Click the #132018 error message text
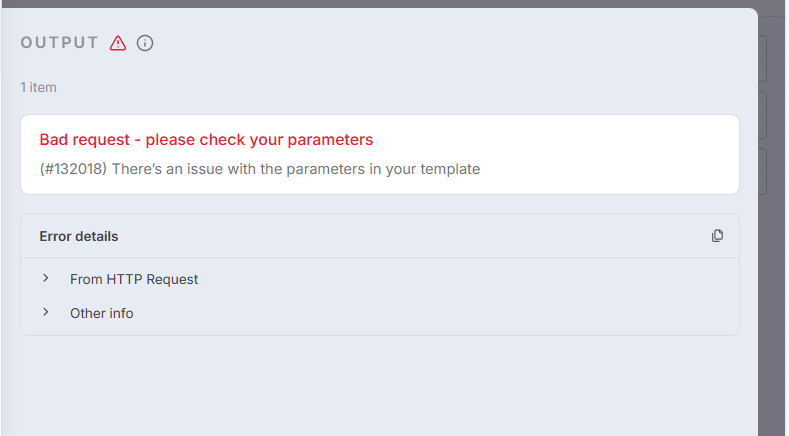The image size is (789, 436). 260,169
